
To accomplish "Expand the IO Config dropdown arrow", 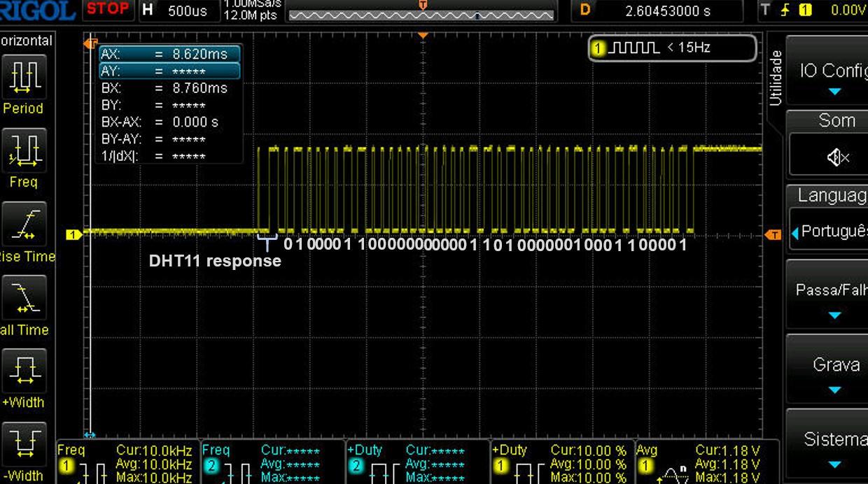I will [x=834, y=92].
